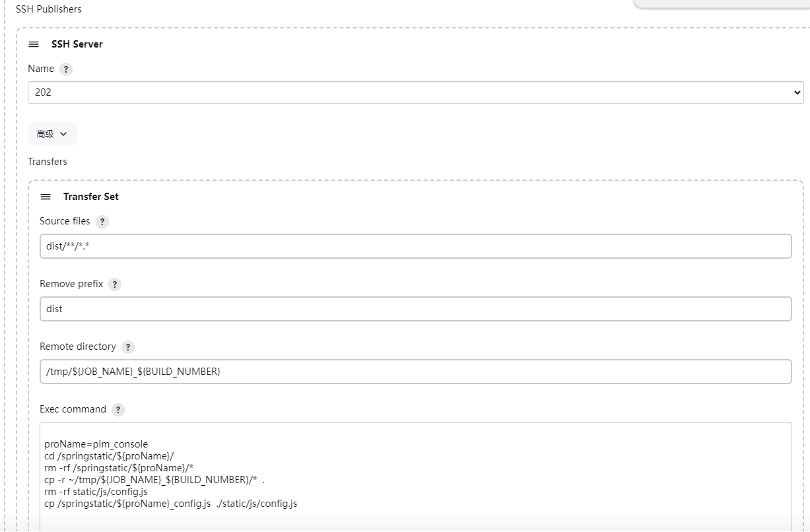This screenshot has width=810, height=532.
Task: Open help for Source files
Action: click(102, 222)
